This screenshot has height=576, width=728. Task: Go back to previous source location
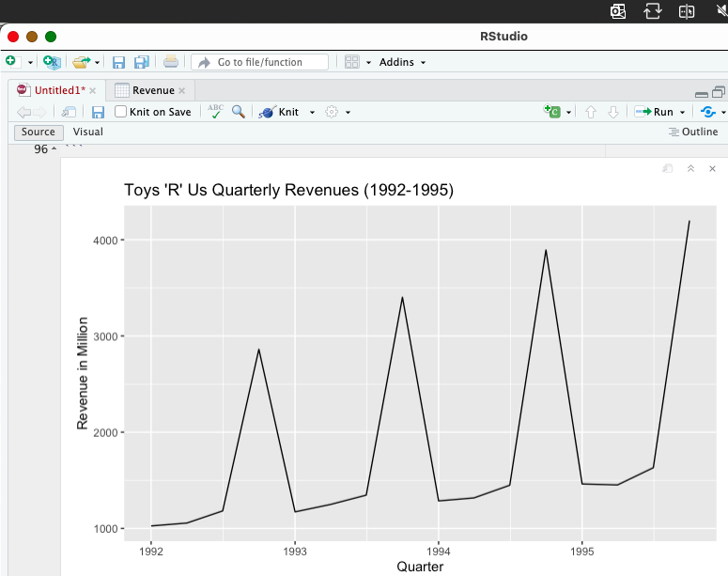pyautogui.click(x=23, y=112)
